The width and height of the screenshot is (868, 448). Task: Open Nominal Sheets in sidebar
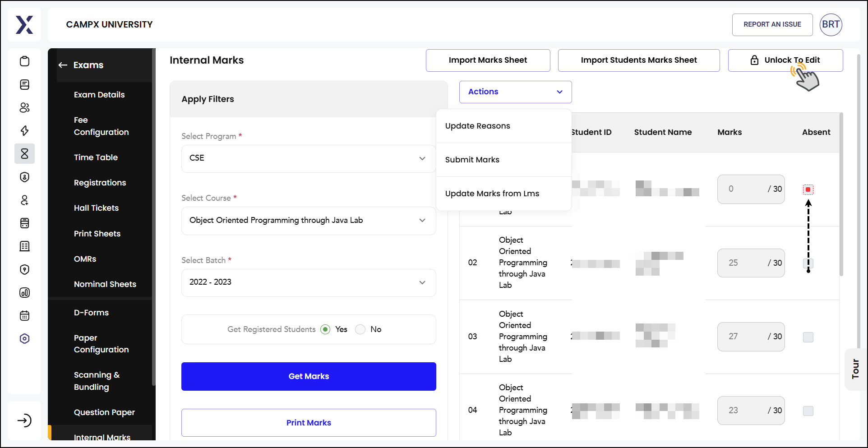click(x=105, y=284)
